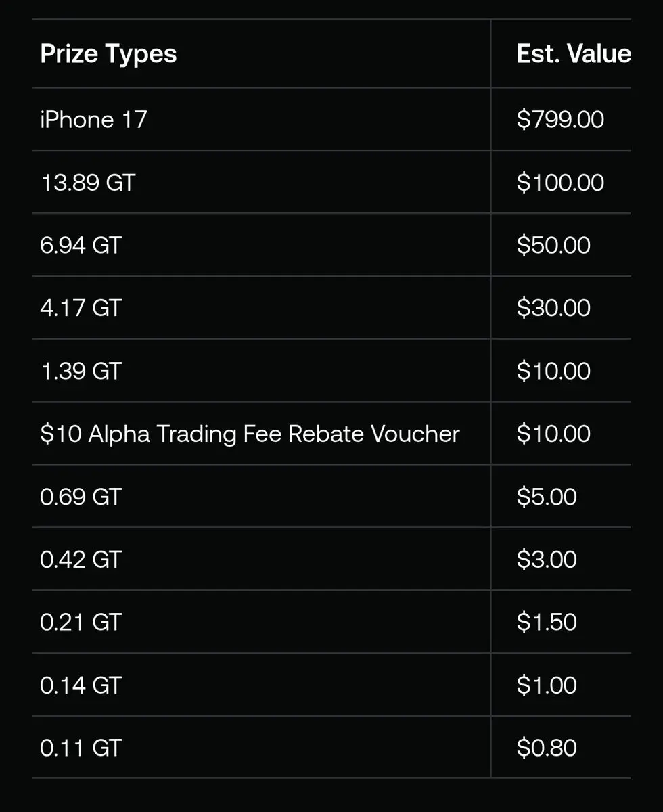This screenshot has width=663, height=812.
Task: Click the $1.50 value cell
Action: pos(547,622)
